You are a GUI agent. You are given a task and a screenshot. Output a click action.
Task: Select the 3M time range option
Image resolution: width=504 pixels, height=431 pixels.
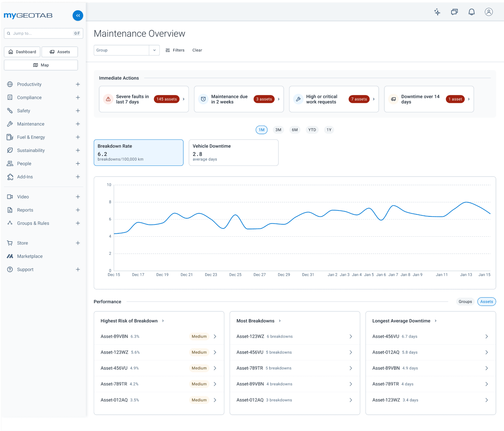pos(278,130)
